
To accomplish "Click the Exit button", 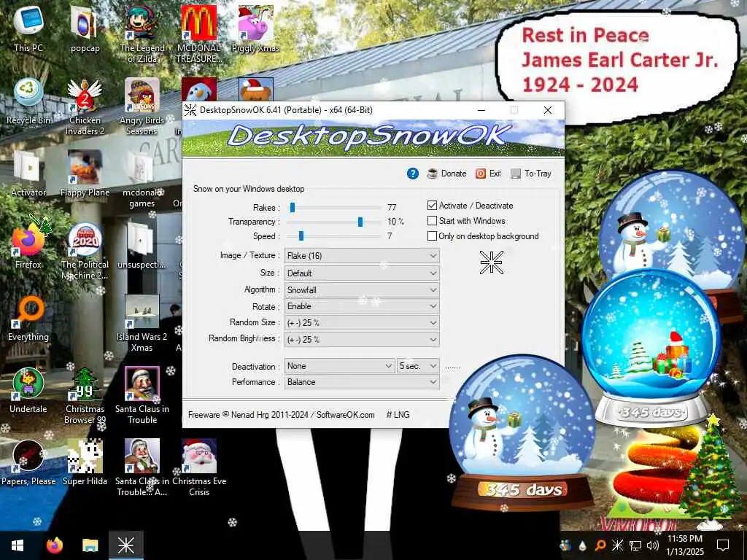I will tap(488, 174).
